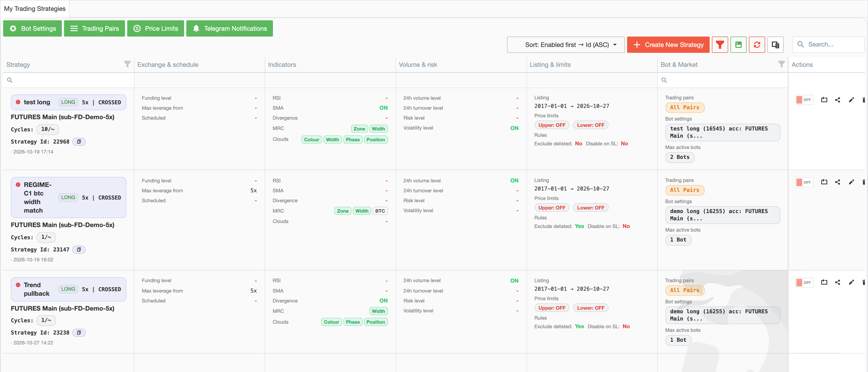Click the Volume & risk column header
The width and height of the screenshot is (868, 372).
(461, 64)
